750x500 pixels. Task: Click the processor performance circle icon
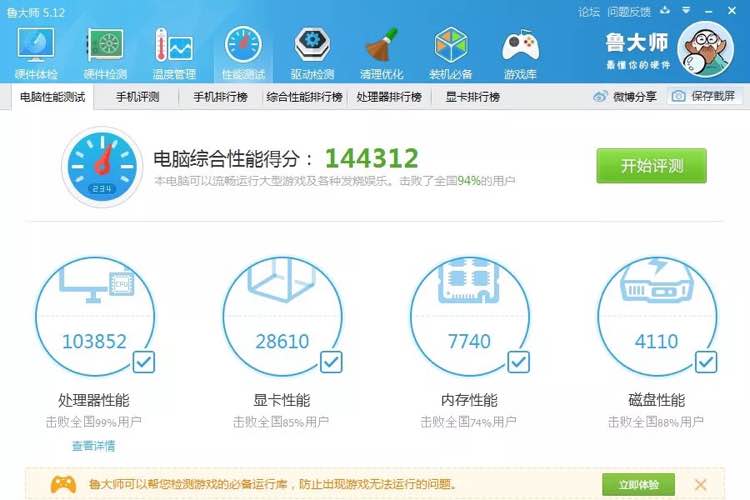click(x=95, y=316)
